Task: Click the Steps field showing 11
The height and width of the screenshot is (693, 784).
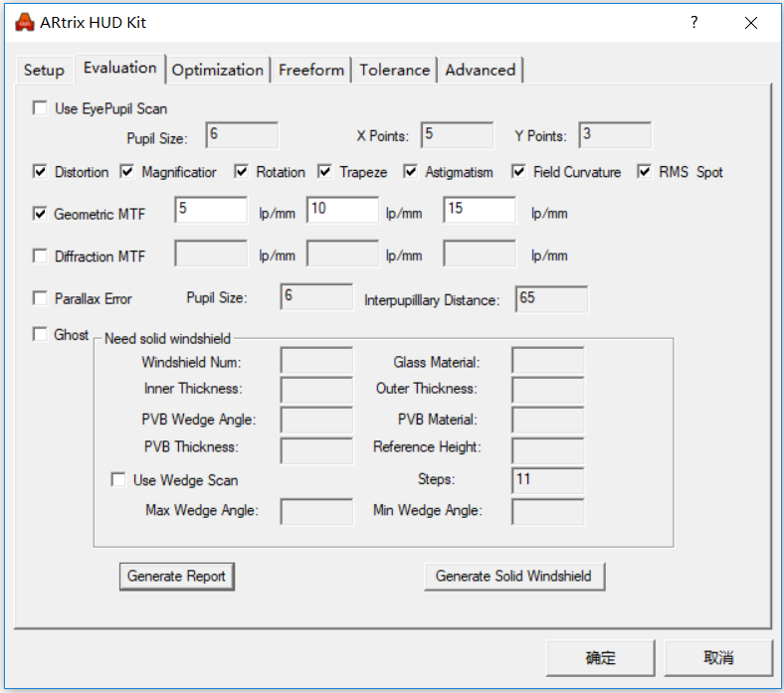Action: click(548, 480)
